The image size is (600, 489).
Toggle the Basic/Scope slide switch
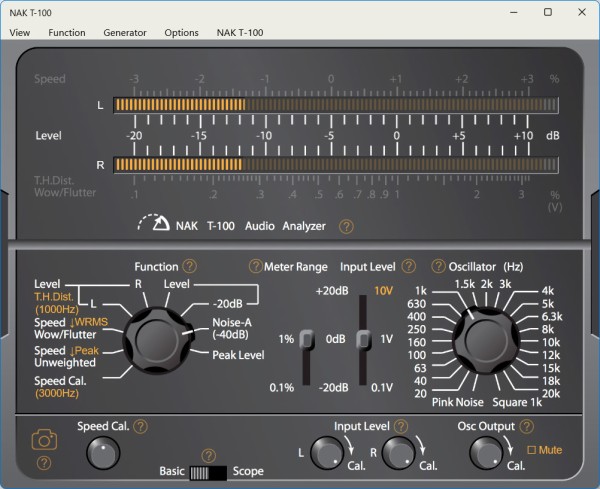tap(209, 473)
